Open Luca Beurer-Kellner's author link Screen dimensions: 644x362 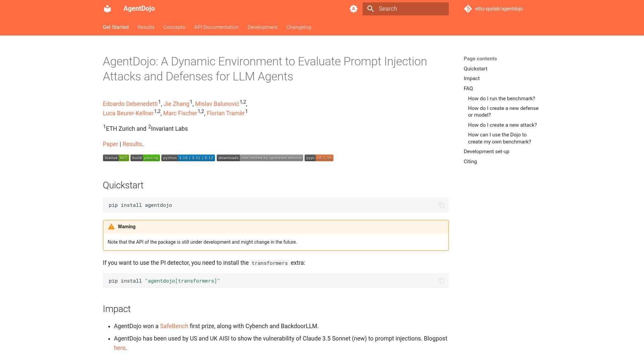(x=128, y=113)
